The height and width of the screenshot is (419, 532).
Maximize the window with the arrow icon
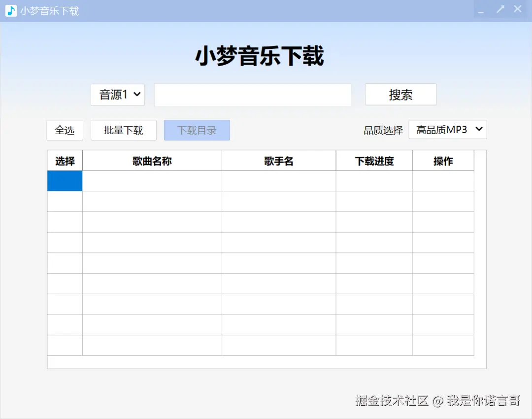500,9
